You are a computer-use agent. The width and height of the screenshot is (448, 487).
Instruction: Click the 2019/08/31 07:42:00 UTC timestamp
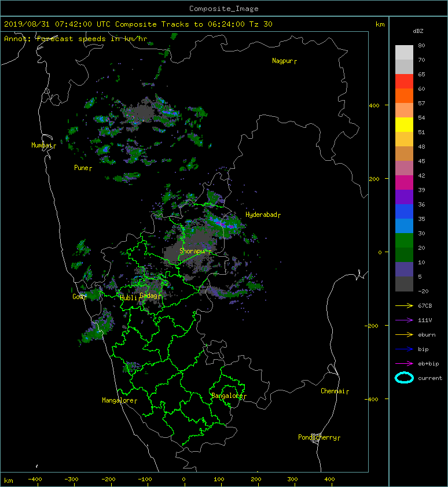(x=57, y=24)
